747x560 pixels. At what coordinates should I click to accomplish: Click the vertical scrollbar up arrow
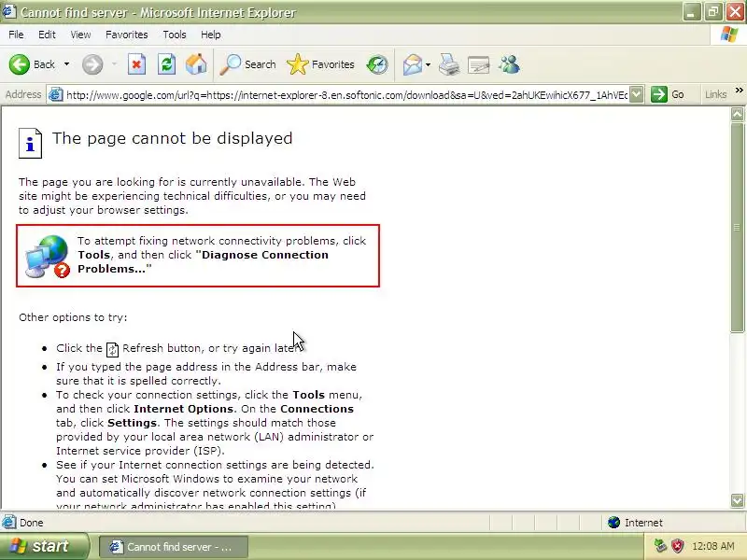point(737,113)
